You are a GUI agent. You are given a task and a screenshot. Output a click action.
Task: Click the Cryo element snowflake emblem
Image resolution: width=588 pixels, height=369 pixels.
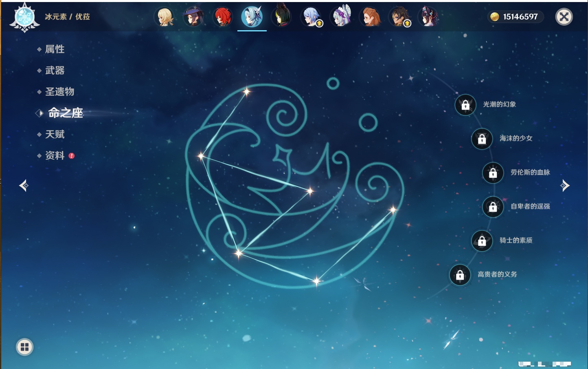coord(24,18)
